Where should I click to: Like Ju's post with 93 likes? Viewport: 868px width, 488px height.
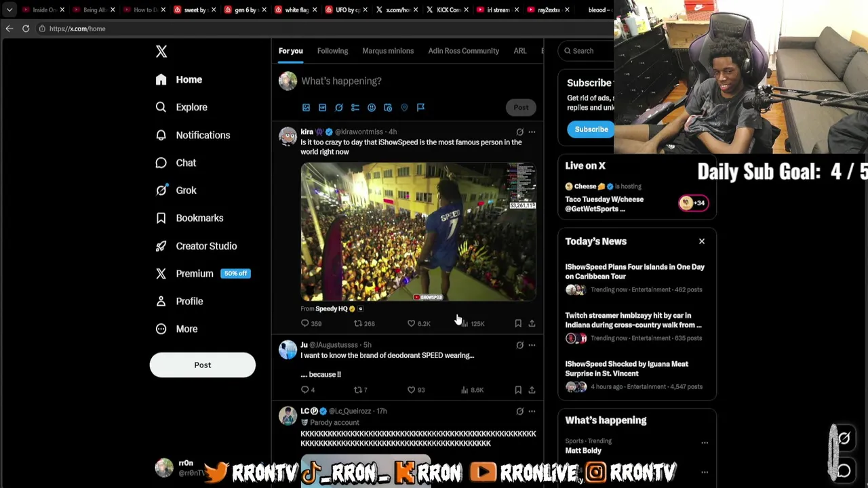click(416, 390)
